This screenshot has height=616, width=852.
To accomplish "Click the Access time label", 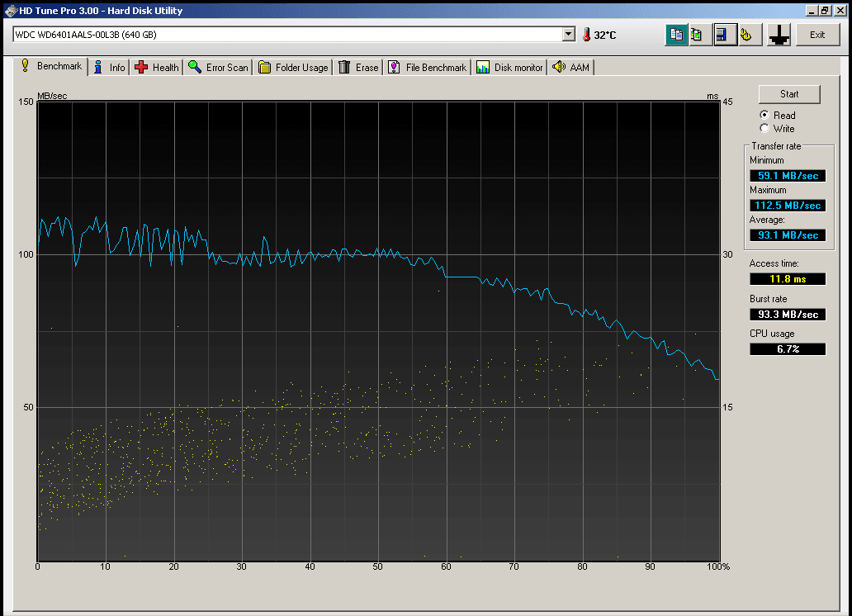I will click(774, 263).
